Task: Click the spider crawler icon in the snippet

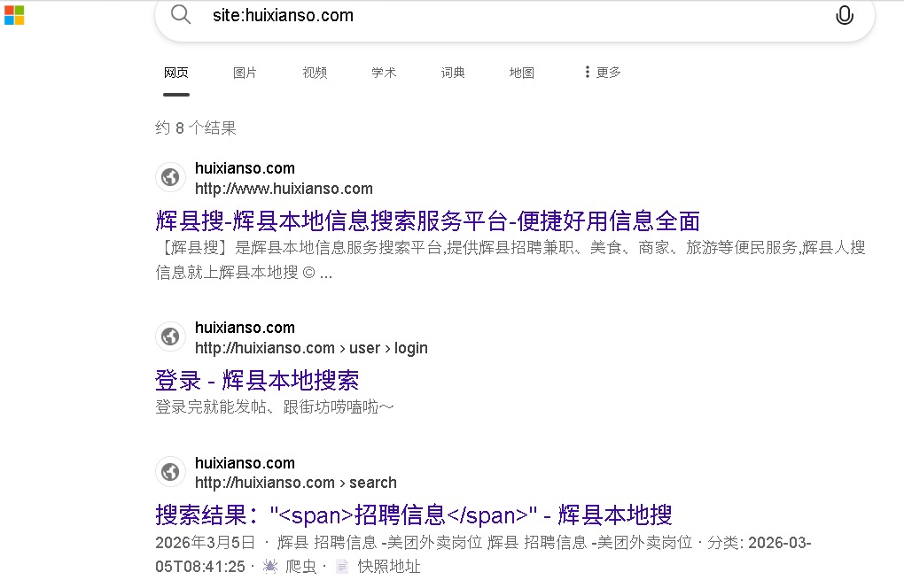Action: click(x=273, y=565)
